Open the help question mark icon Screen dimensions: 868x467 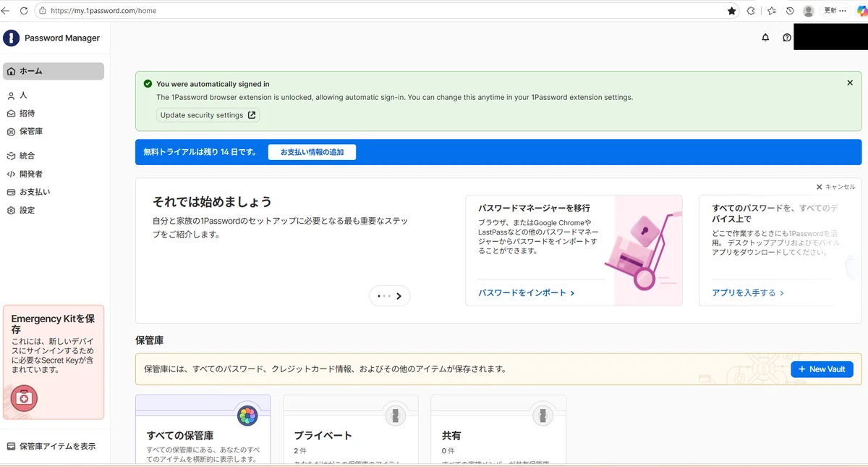click(787, 38)
